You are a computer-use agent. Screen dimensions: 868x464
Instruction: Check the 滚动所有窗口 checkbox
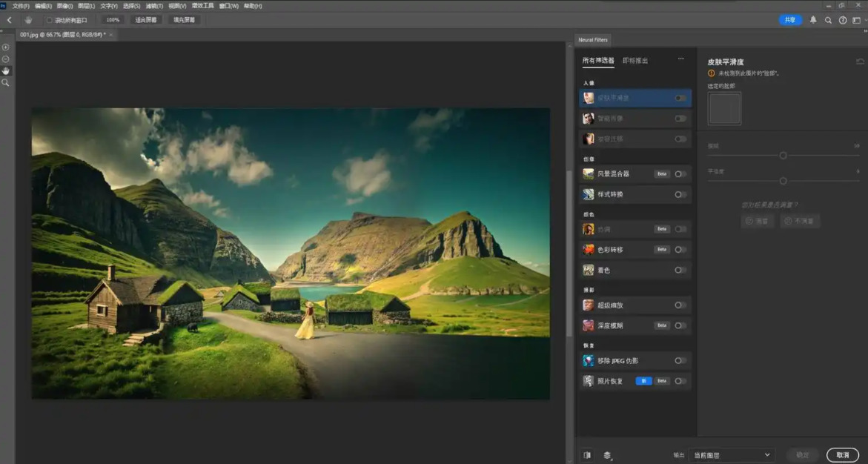click(50, 20)
